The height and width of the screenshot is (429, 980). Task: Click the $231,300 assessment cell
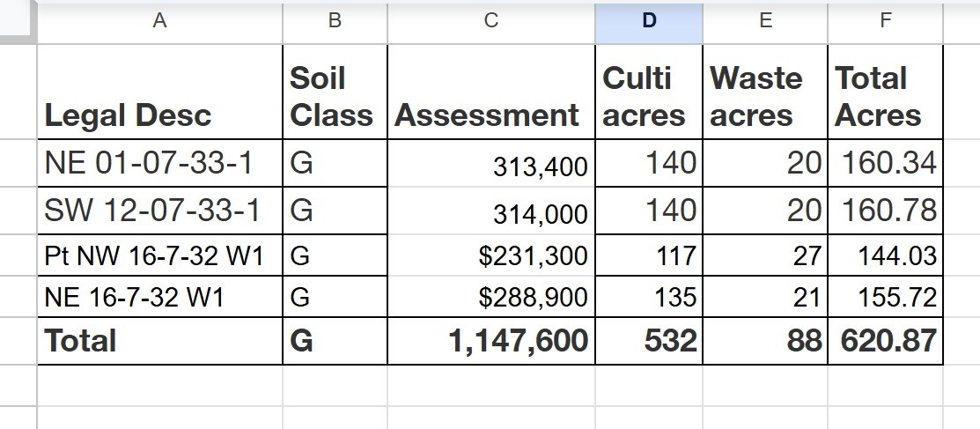click(490, 255)
